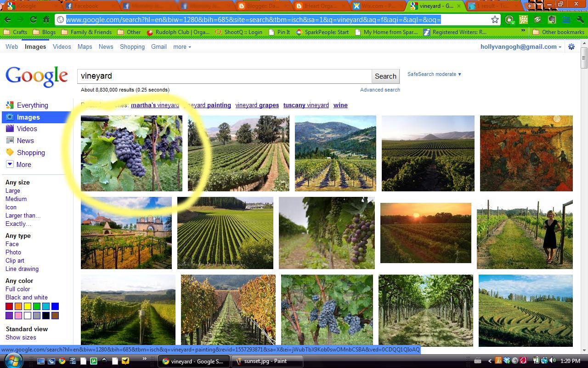Viewport: 588px width, 368px height.
Task: Open the Windows Start orb
Action: point(13,361)
